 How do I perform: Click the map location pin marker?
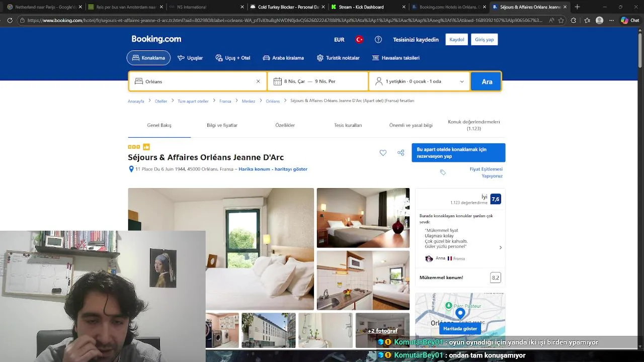pos(460,314)
